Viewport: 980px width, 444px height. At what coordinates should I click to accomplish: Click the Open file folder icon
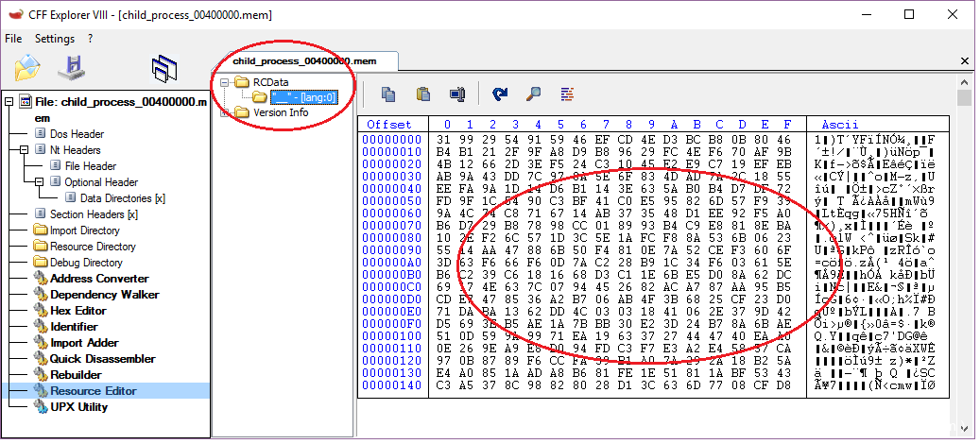(x=27, y=68)
